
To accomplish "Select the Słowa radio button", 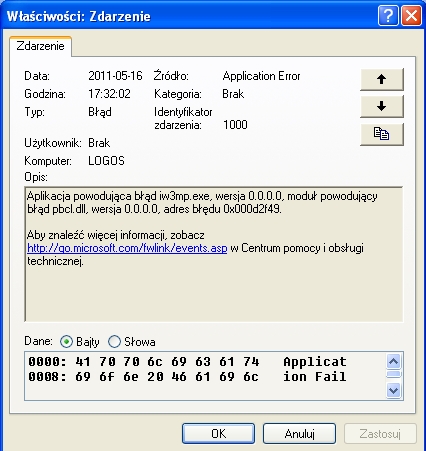I will coord(114,342).
